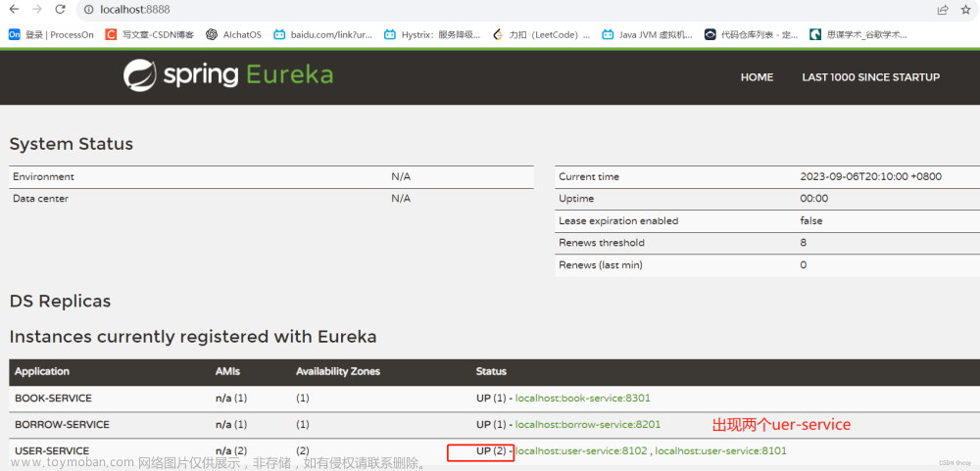Click the n/a (2) AMIs cell for USER-SERVICE

coord(231,451)
